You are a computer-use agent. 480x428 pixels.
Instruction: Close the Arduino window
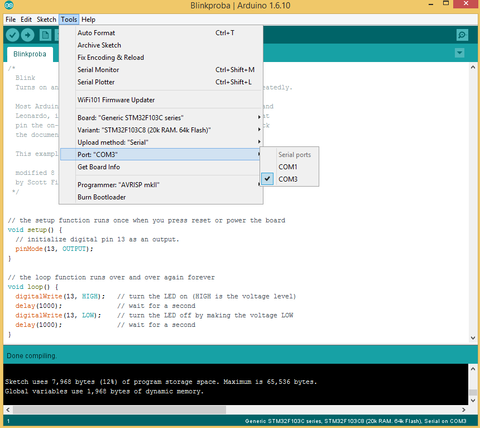[466, 4]
